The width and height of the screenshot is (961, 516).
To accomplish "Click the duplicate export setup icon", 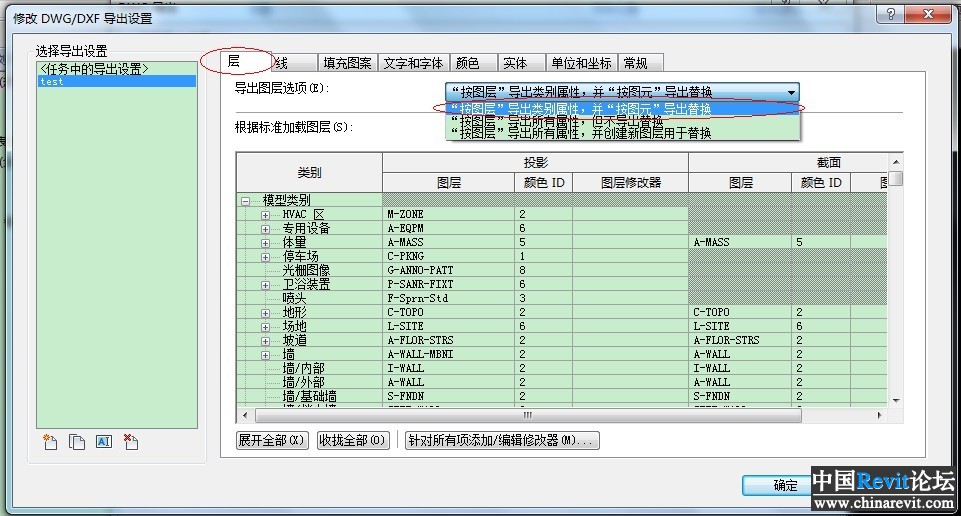I will click(x=77, y=442).
